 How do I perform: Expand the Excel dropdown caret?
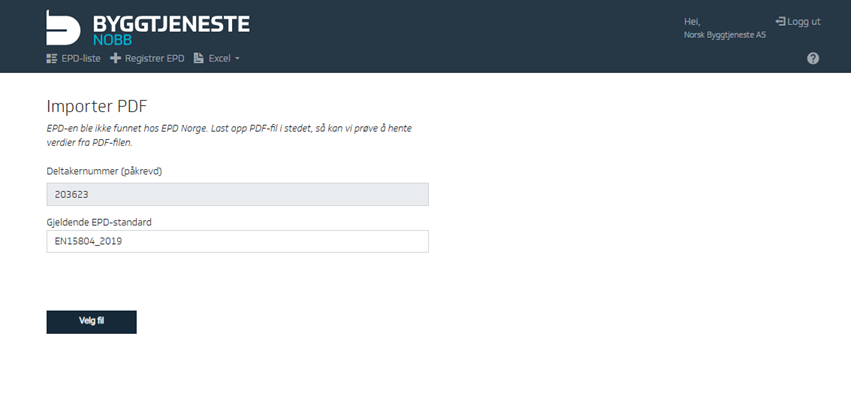237,58
